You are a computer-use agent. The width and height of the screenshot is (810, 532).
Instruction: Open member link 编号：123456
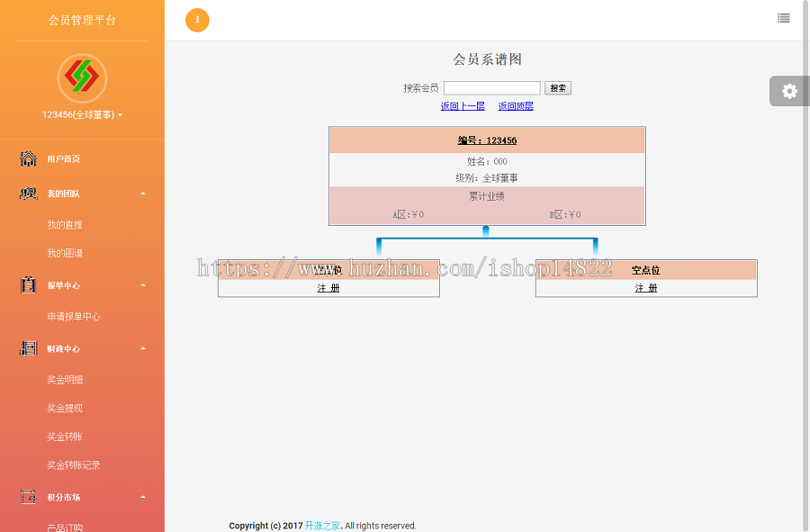click(487, 140)
